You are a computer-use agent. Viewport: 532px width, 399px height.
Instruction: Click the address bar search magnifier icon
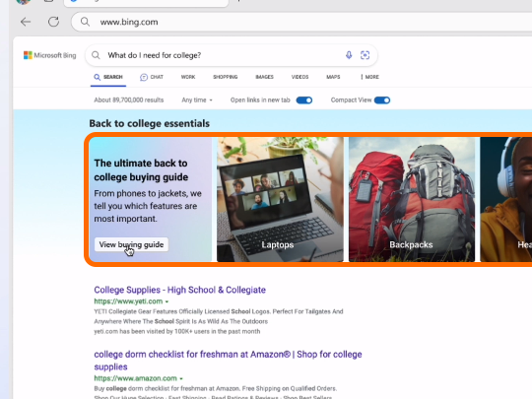[x=85, y=22]
